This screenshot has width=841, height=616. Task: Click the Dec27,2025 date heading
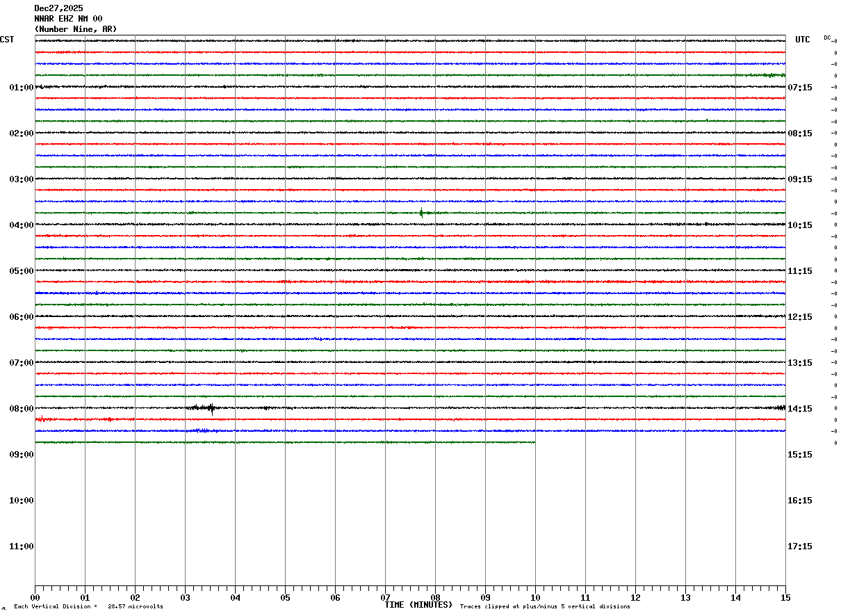(58, 8)
